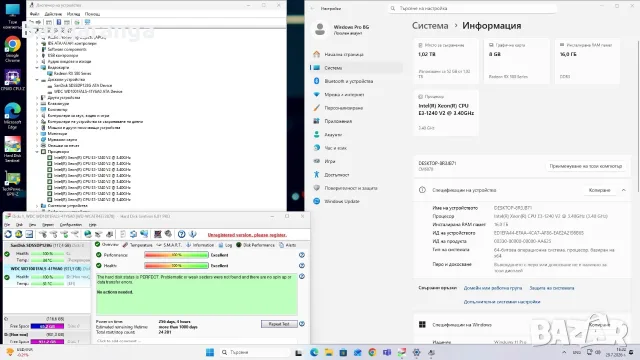This screenshot has width=640, height=360.
Task: Click the Unregistered version please register link
Action: (x=247, y=235)
